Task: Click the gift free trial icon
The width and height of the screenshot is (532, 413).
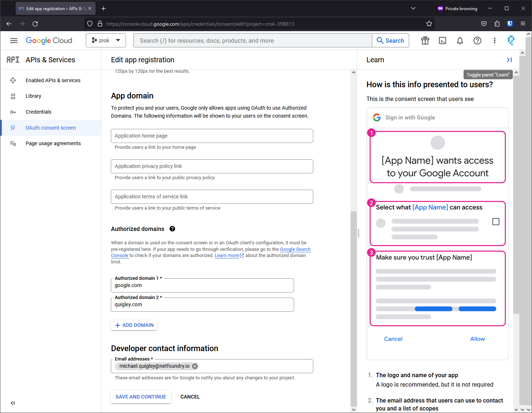Action: pos(425,41)
